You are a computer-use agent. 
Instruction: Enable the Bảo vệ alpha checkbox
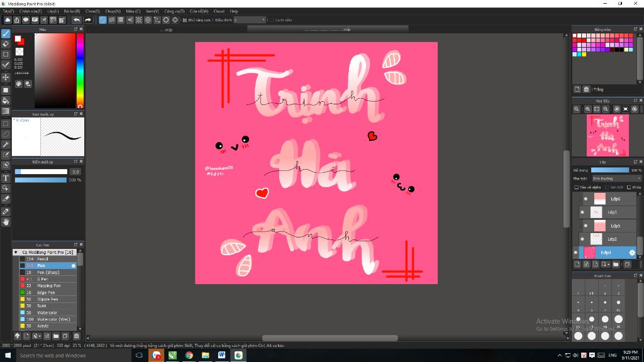click(576, 187)
